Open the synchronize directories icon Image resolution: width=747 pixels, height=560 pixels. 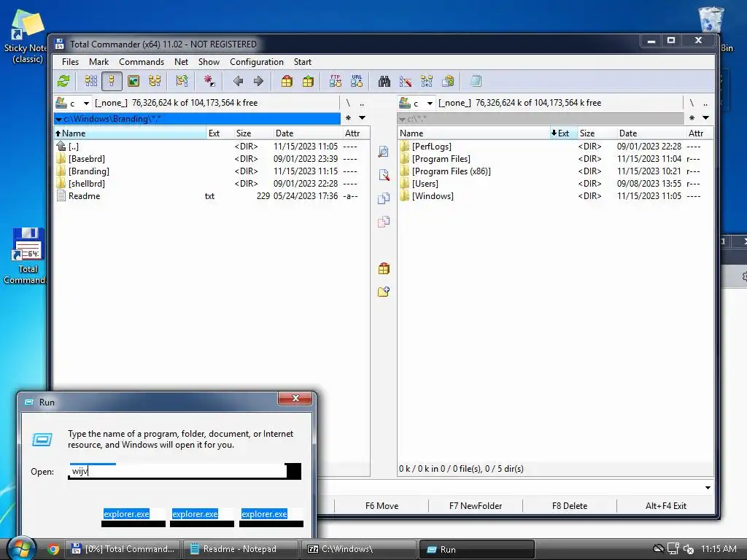[426, 81]
